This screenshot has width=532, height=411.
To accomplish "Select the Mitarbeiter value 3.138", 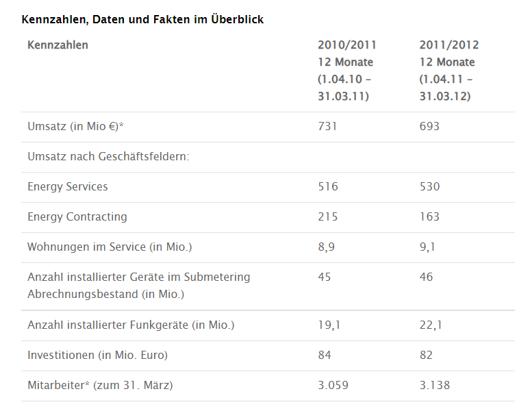I will [435, 386].
